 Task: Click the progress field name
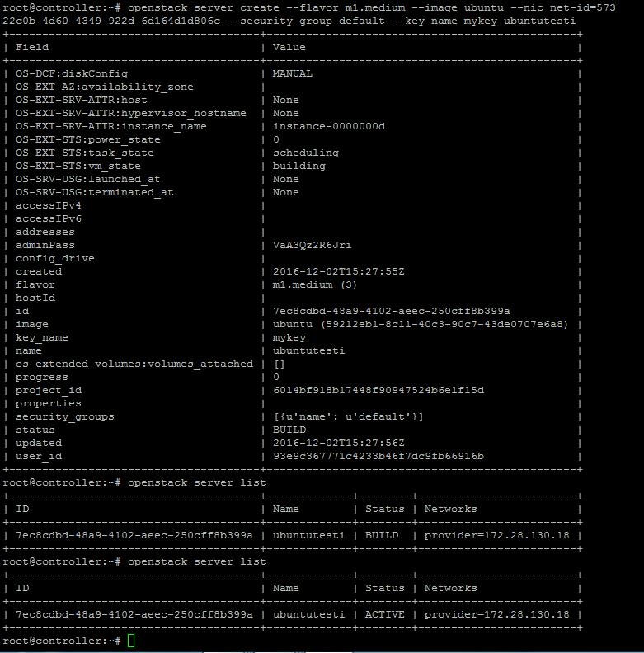42,378
